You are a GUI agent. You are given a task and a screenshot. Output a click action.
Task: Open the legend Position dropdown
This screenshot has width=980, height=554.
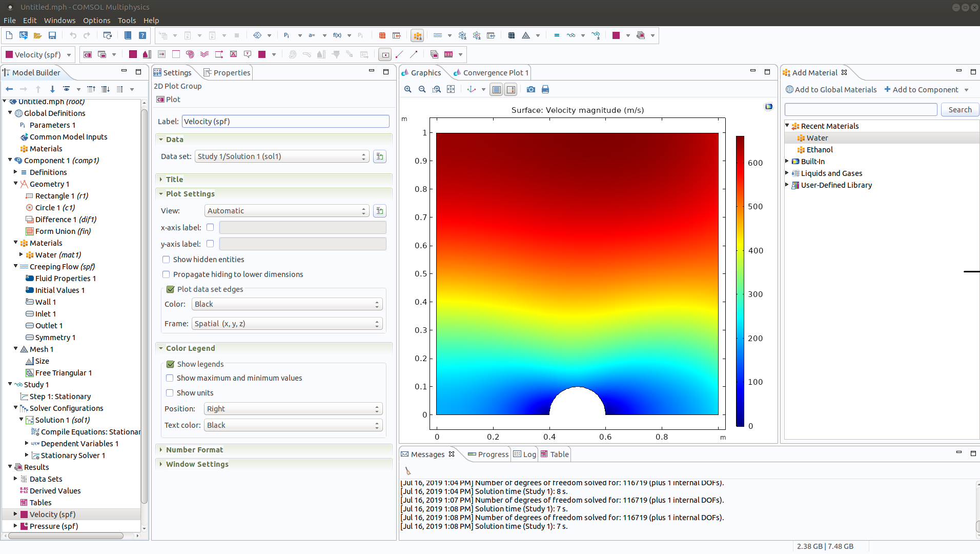tap(293, 409)
